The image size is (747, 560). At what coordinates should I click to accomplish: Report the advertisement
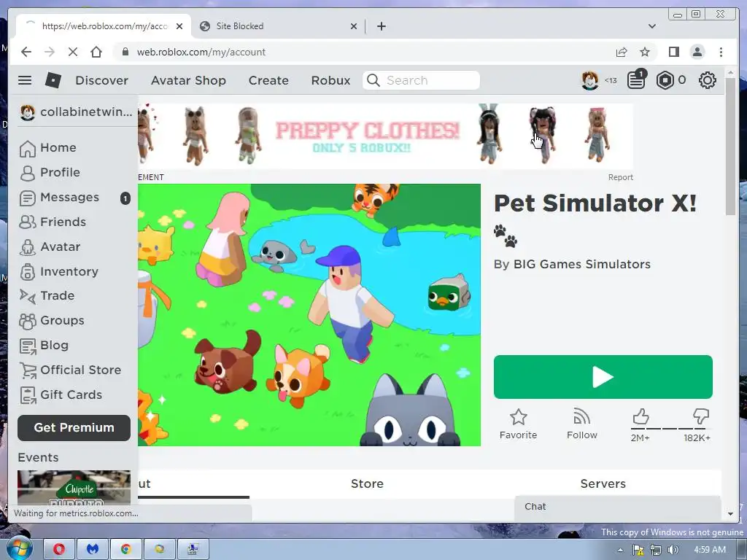coord(620,177)
